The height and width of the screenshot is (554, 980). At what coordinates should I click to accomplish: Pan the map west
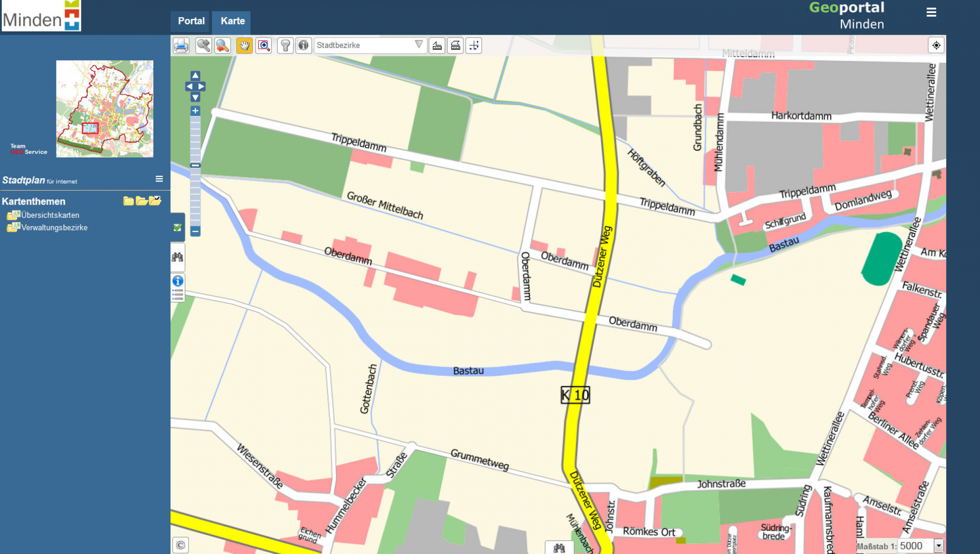coord(189,86)
